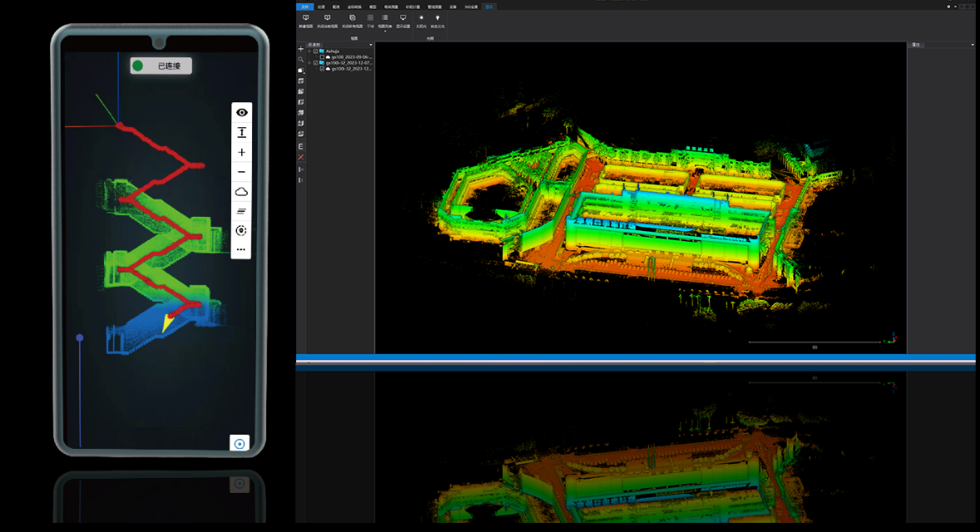Switch to the 360 panorama tab
This screenshot has height=532, width=980.
point(470,7)
